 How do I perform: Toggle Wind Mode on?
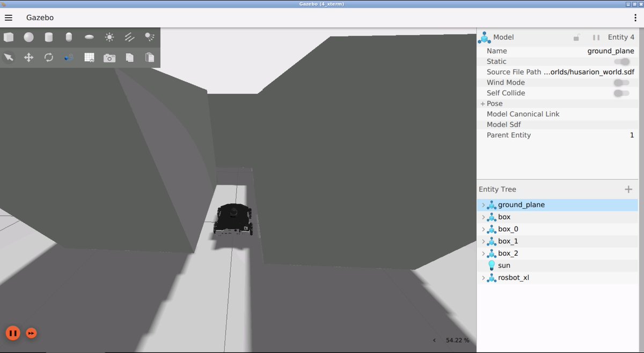tap(622, 82)
